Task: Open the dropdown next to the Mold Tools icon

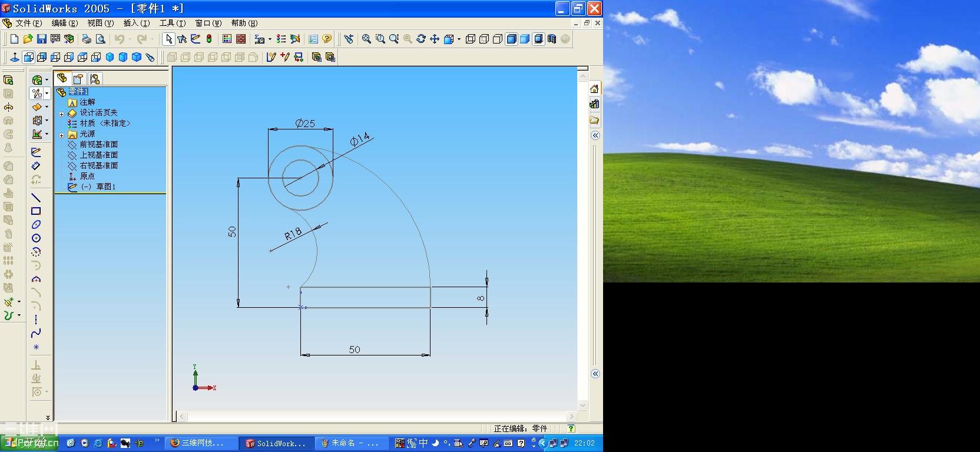Action: (x=47, y=121)
